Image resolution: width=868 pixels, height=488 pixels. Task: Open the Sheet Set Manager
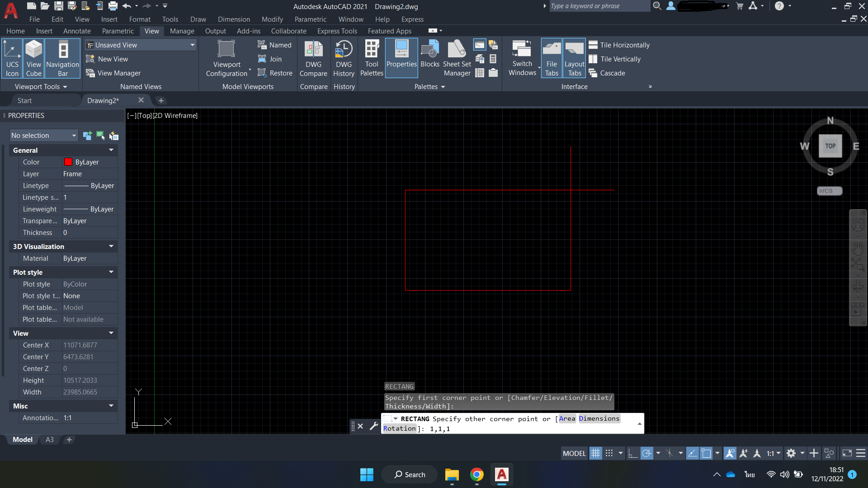(457, 58)
